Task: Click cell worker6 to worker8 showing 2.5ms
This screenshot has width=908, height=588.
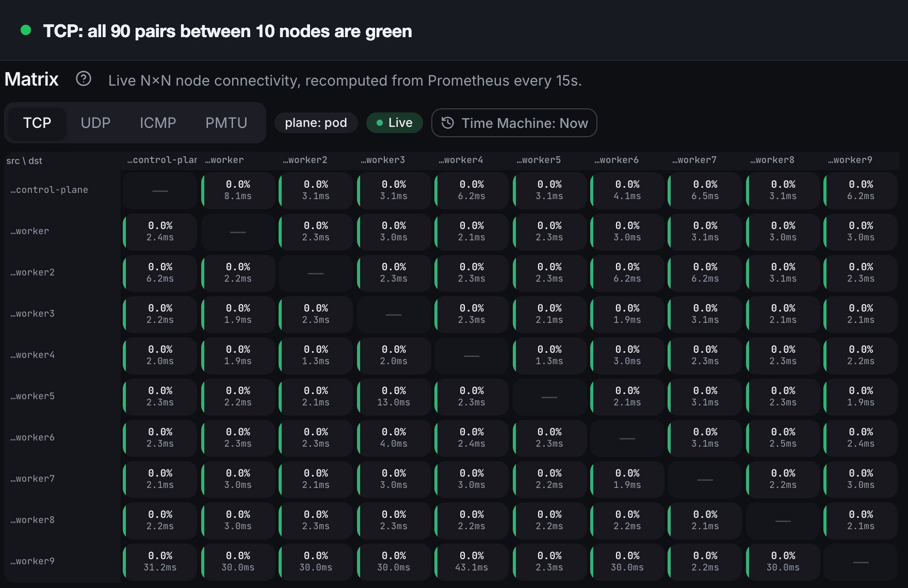Action: [x=783, y=438]
